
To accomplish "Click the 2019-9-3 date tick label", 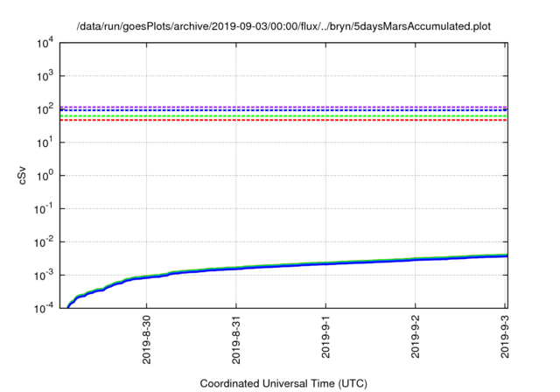I will click(505, 337).
